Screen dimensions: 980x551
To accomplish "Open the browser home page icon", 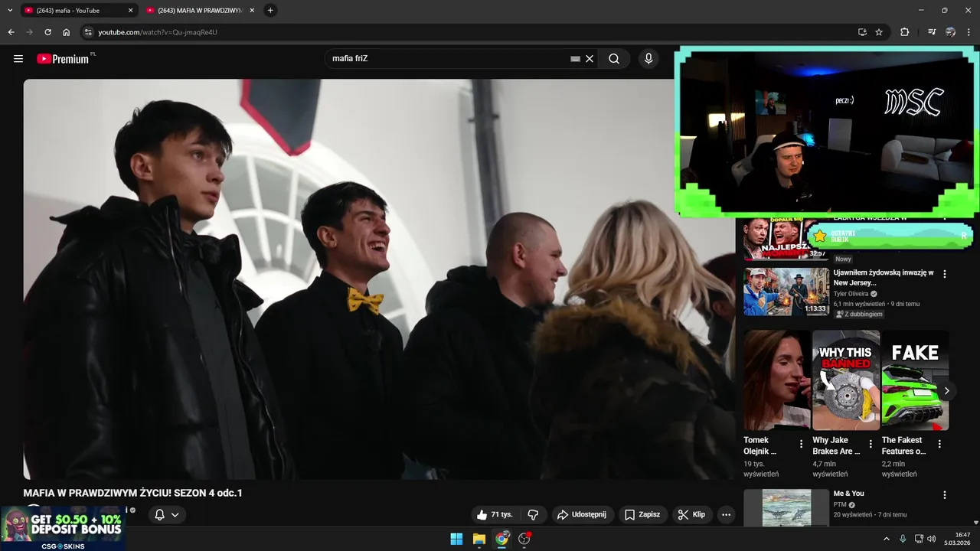I will [67, 32].
